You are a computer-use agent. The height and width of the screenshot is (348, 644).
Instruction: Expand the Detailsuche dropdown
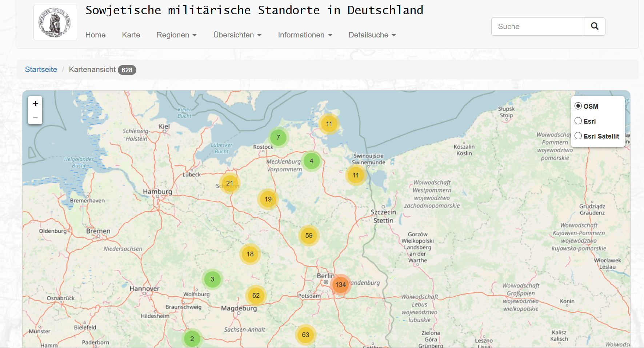click(372, 35)
